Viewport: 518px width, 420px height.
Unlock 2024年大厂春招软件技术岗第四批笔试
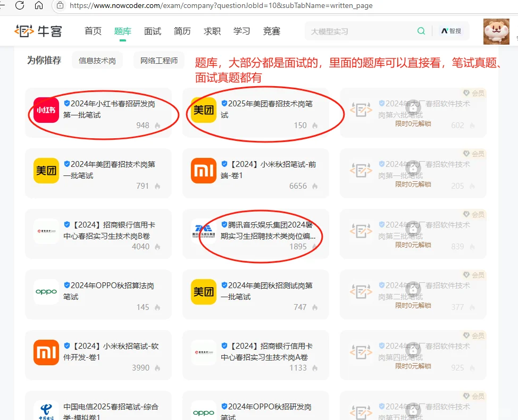[x=413, y=366]
